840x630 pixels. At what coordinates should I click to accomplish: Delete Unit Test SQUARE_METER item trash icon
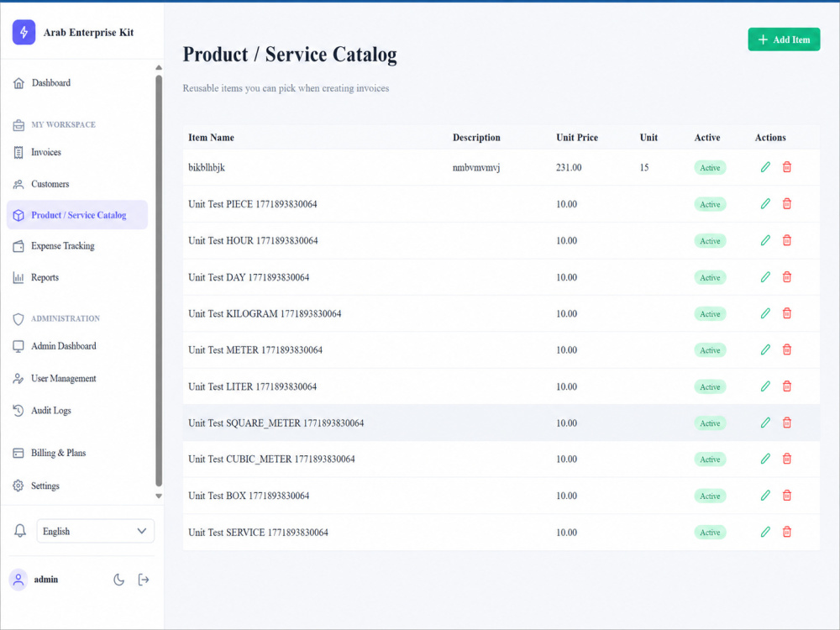pyautogui.click(x=786, y=423)
